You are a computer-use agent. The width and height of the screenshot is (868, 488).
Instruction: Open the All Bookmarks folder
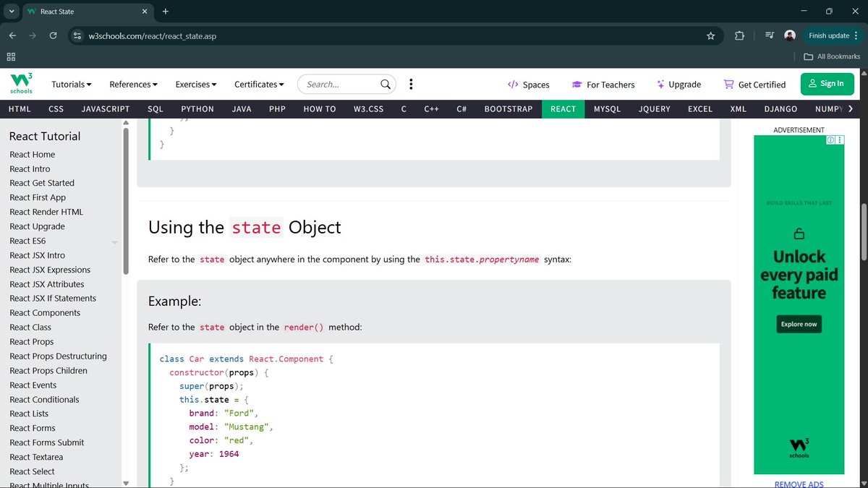pos(832,56)
